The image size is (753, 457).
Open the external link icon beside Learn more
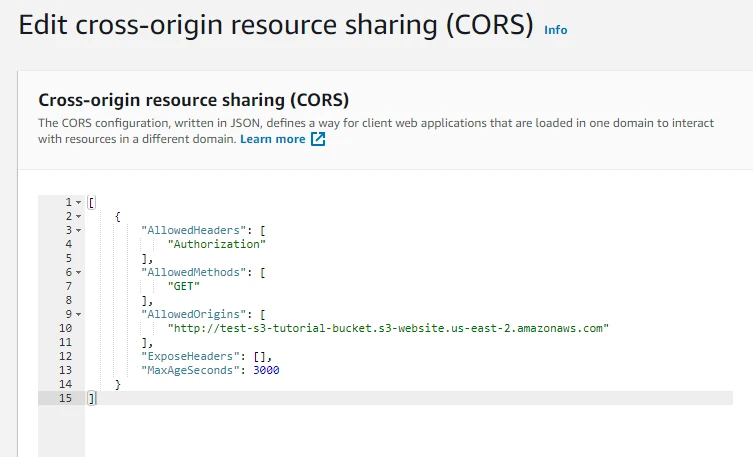pos(318,139)
